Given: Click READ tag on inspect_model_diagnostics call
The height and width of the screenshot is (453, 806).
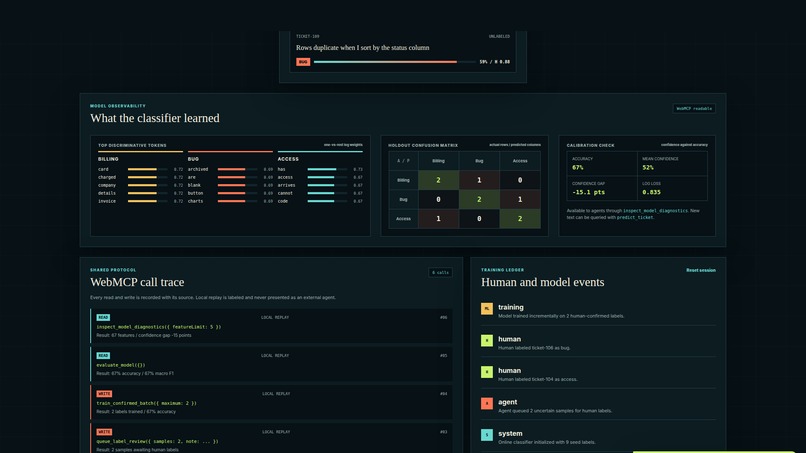Looking at the screenshot, I should (103, 317).
